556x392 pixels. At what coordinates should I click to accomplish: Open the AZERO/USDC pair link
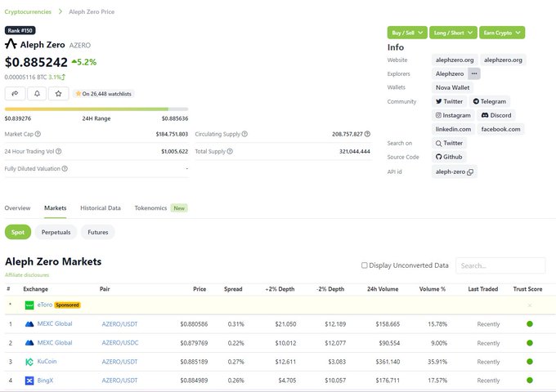tap(120, 343)
